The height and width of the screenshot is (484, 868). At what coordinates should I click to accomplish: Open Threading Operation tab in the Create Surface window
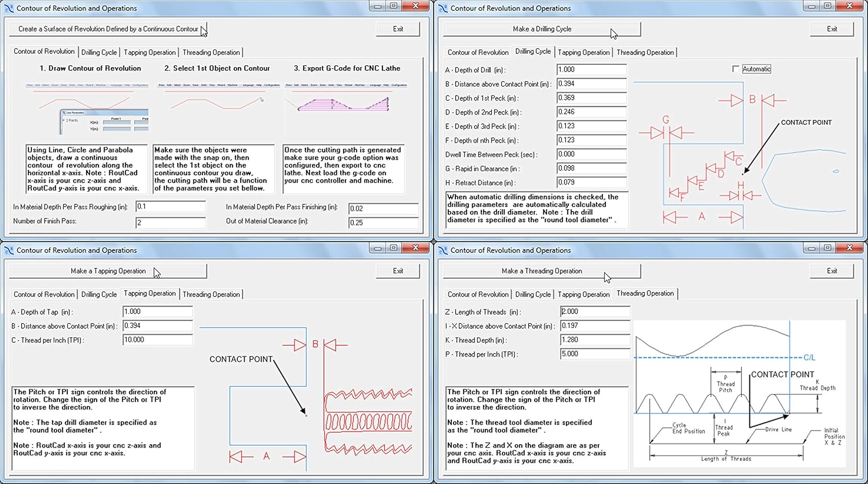[x=211, y=53]
